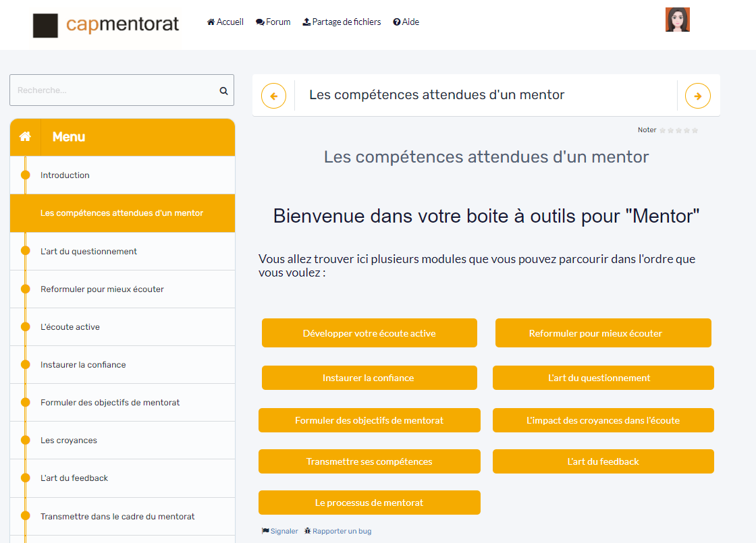
Task: Rate the page using the Noter stars
Action: click(678, 130)
